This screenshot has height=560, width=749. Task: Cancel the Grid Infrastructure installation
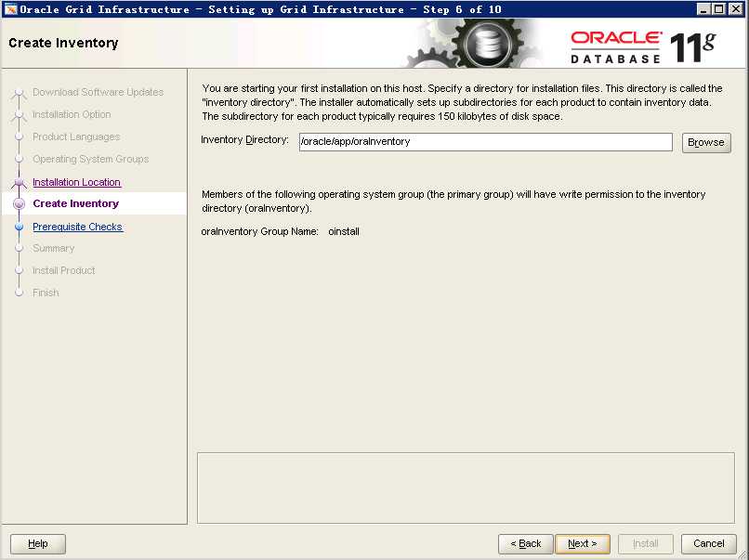(x=708, y=543)
